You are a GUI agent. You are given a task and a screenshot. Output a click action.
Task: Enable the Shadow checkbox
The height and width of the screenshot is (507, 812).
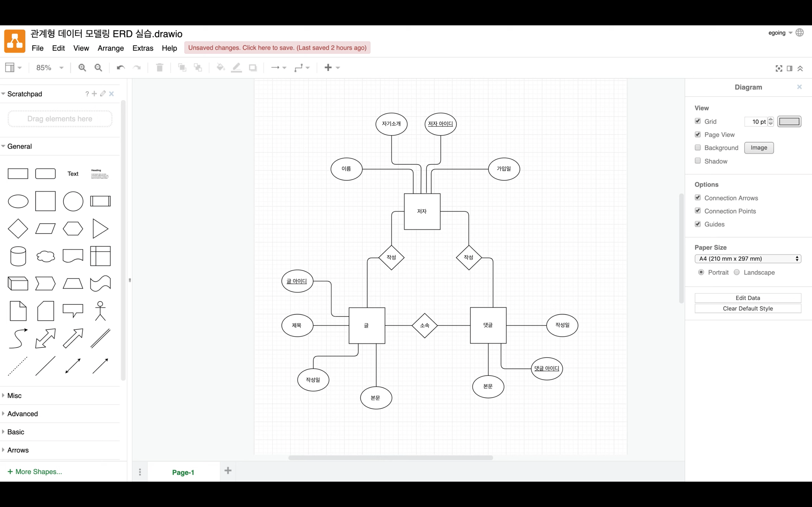[x=698, y=161]
